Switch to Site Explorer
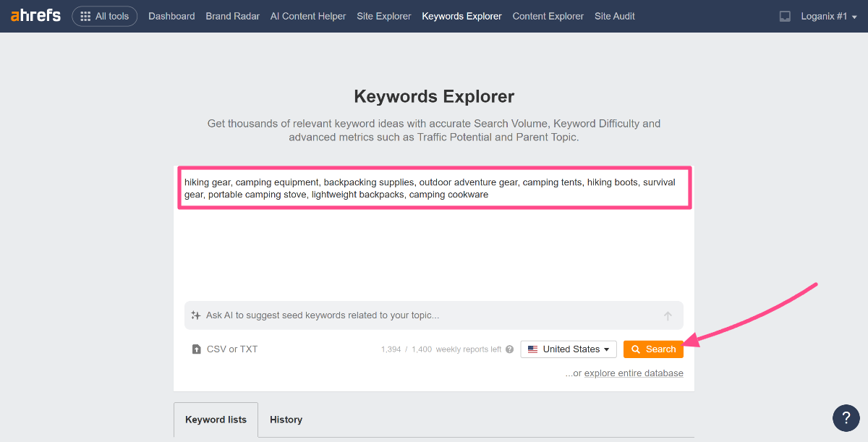Image resolution: width=868 pixels, height=442 pixels. 384,16
